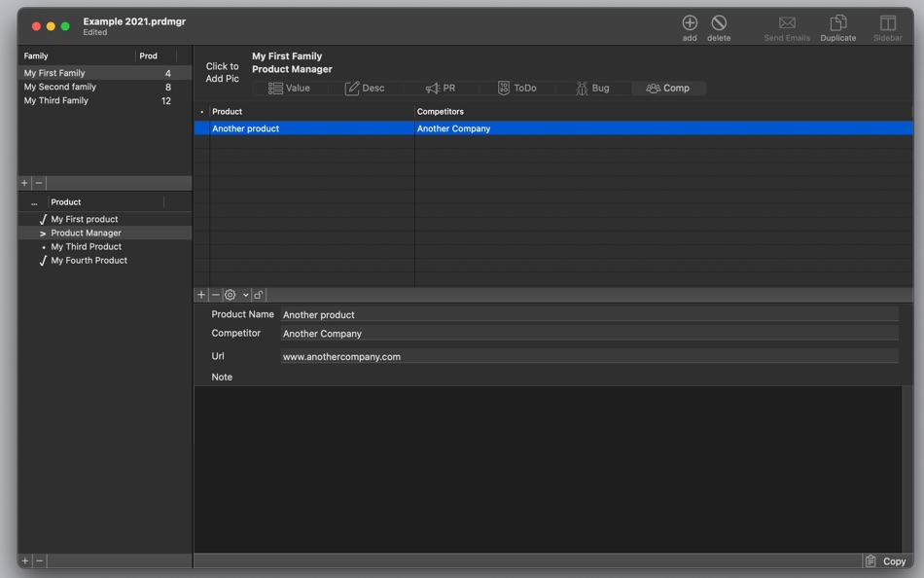Select My Fourth Product
This screenshot has width=924, height=578.
(104, 260)
